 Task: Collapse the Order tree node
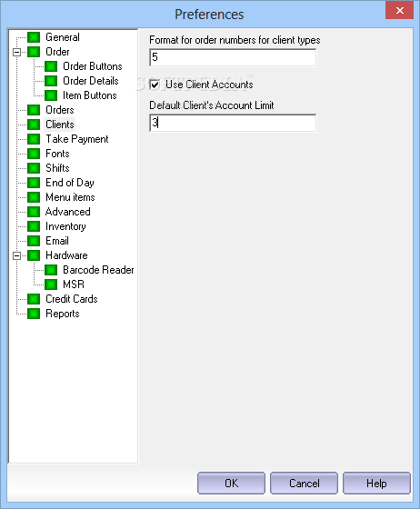pos(16,52)
